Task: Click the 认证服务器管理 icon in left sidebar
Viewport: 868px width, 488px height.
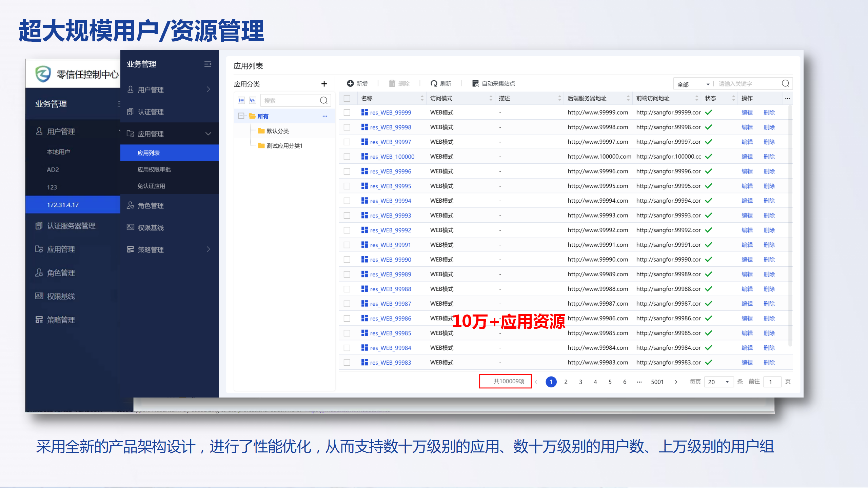Action: coord(39,226)
